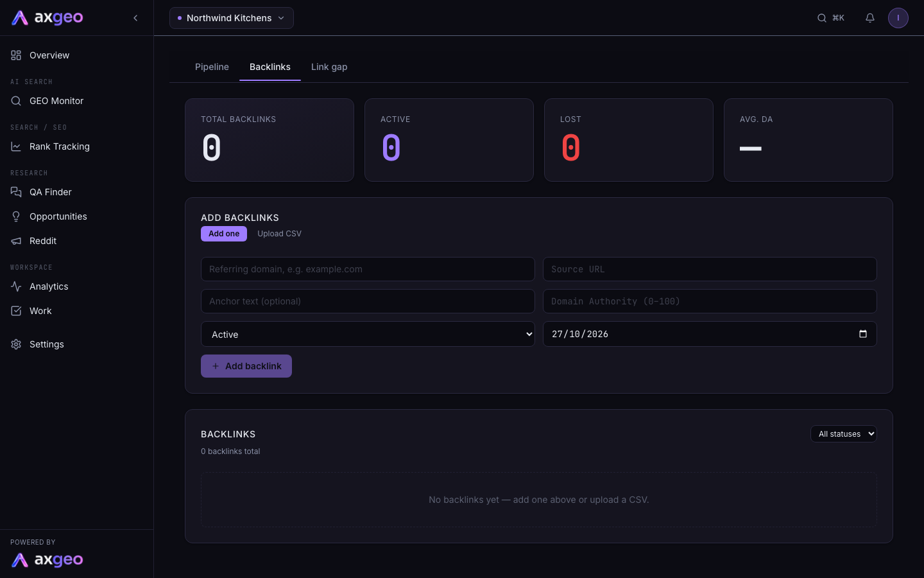Focus the Referring domain input field
Image resolution: width=924 pixels, height=578 pixels.
368,269
